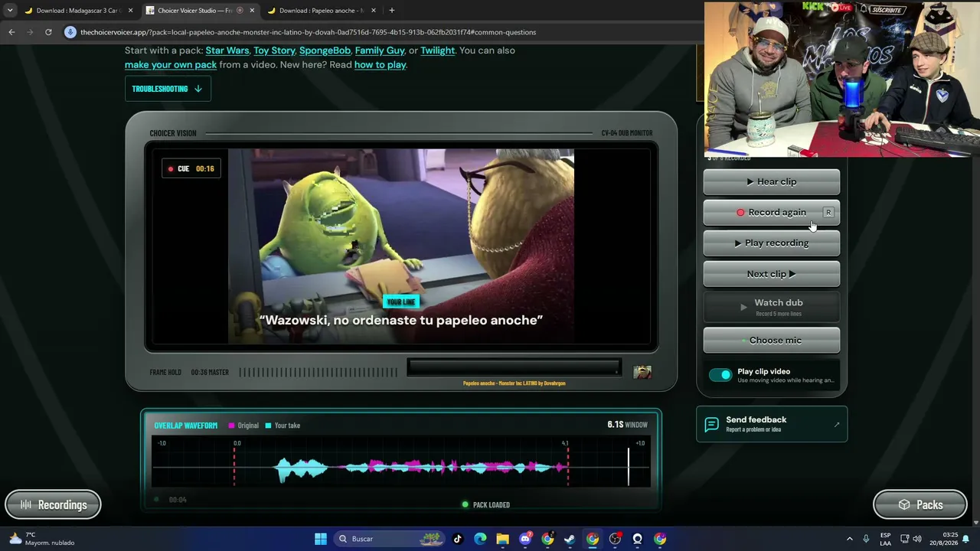
Task: Open the Packs panel
Action: click(x=920, y=505)
